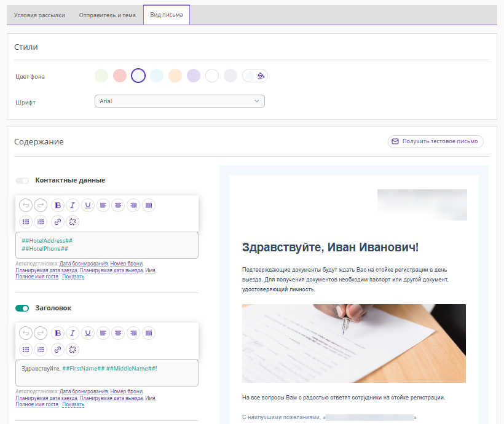Toggle underline in Контактные данные editor
The width and height of the screenshot is (504, 424).
(88, 205)
